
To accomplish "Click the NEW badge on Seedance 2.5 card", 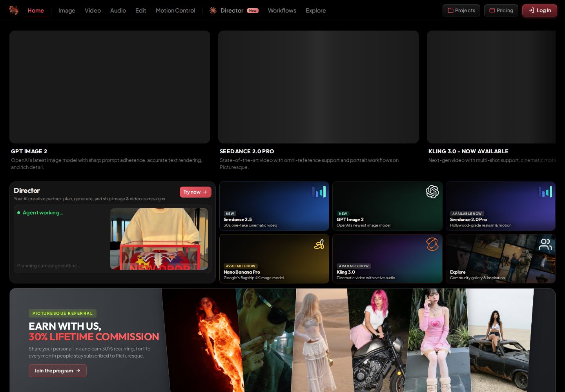I will tap(230, 214).
